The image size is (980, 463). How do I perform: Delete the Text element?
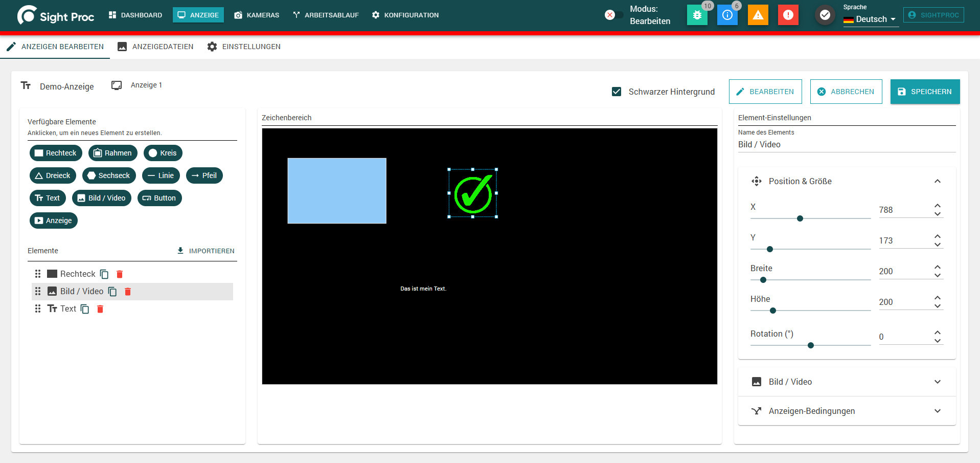100,309
